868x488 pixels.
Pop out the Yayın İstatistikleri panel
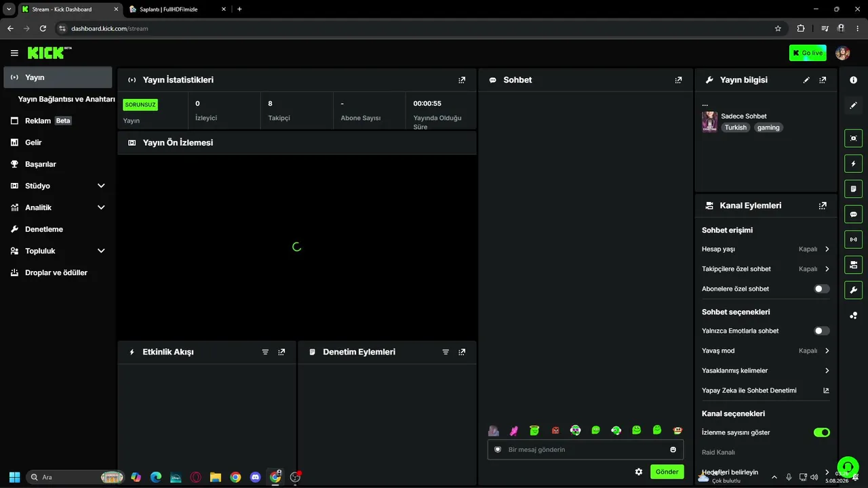(462, 80)
